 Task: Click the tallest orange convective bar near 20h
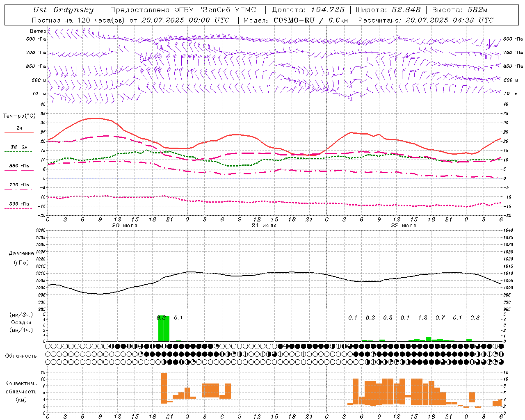tap(164, 388)
